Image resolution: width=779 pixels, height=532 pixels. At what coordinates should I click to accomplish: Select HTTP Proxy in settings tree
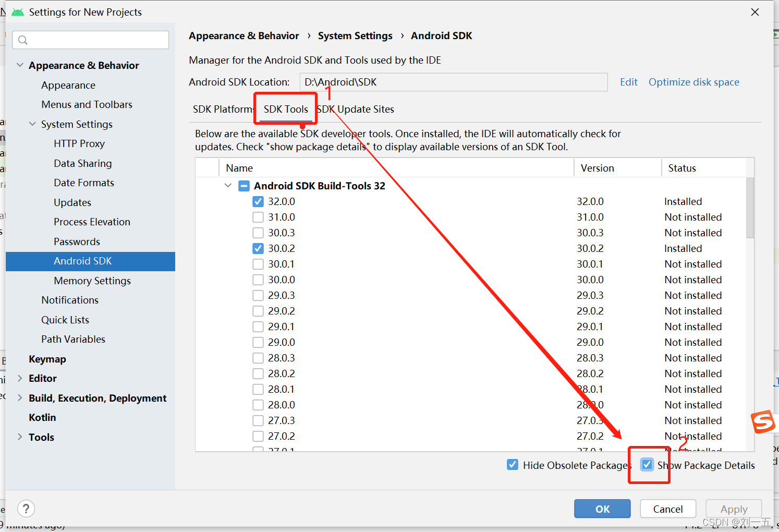click(79, 143)
